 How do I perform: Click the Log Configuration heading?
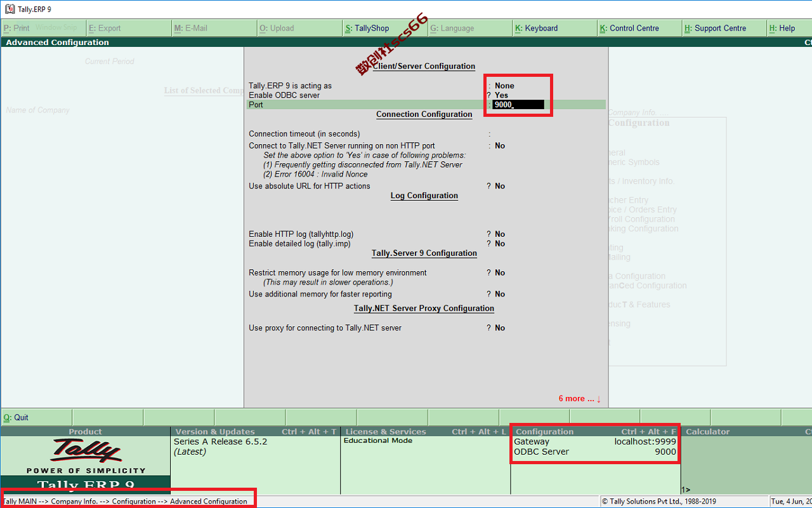coord(424,196)
